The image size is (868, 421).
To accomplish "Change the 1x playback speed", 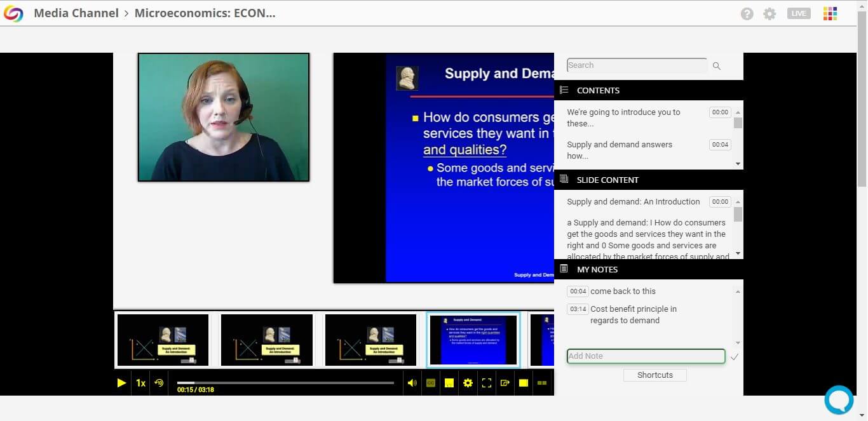I will pos(140,383).
